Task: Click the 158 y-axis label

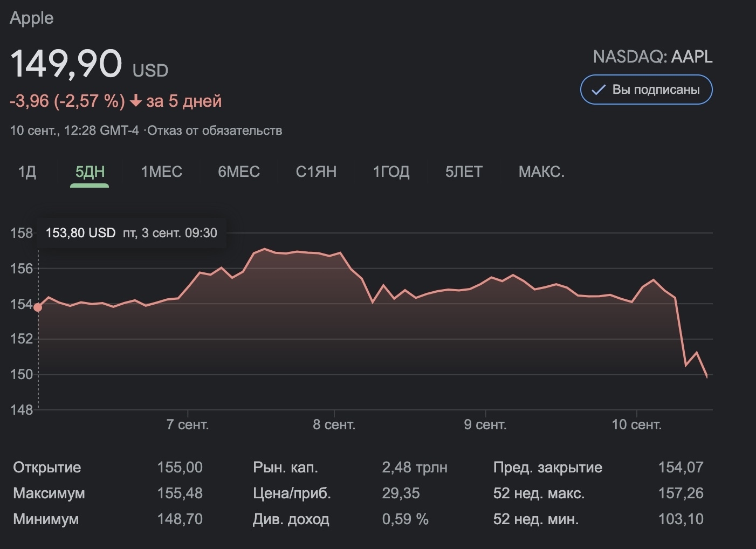Action: click(x=22, y=233)
